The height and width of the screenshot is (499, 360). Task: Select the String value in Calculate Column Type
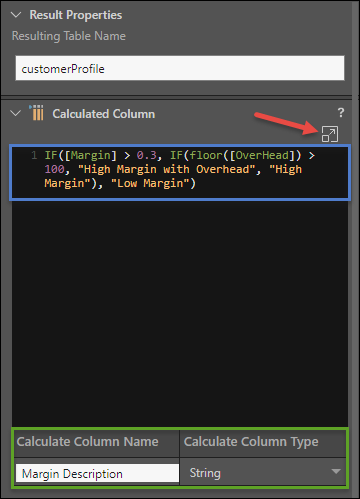(x=205, y=473)
